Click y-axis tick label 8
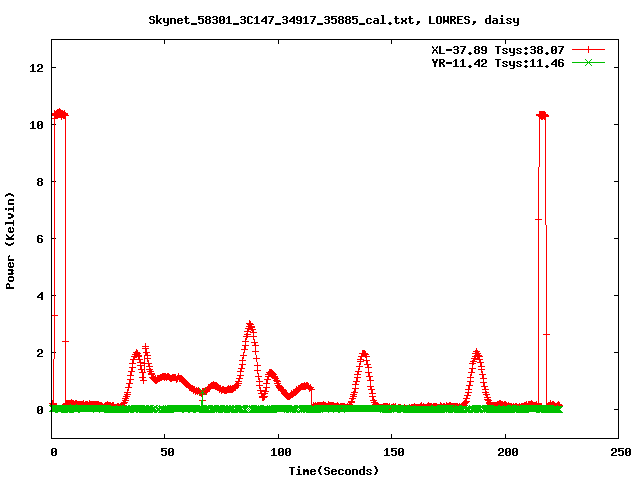 (x=40, y=182)
